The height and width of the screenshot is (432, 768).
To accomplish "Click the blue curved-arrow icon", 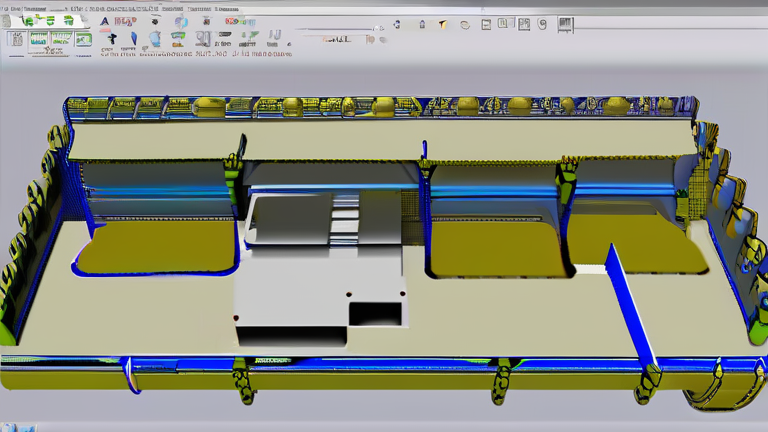I will (396, 24).
